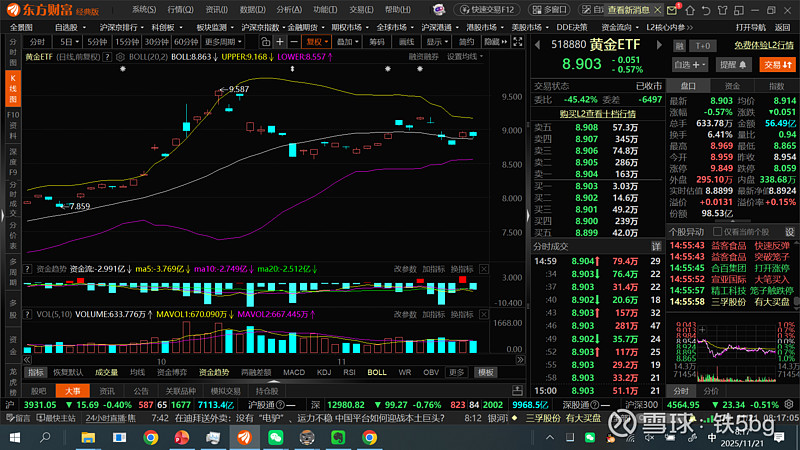Zoom in chart with plus icon
This screenshot has width=800, height=450.
pos(280,42)
